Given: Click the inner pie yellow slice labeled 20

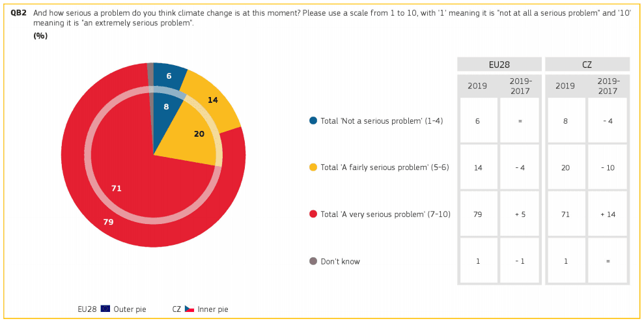Looking at the screenshot, I should (199, 134).
